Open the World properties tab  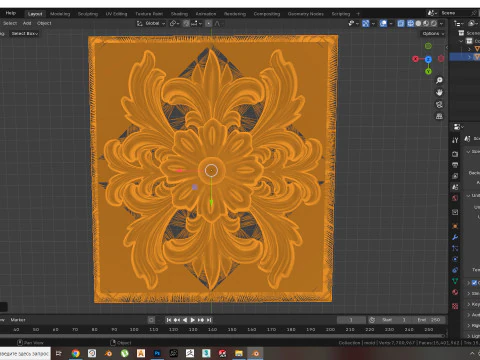pos(455,198)
